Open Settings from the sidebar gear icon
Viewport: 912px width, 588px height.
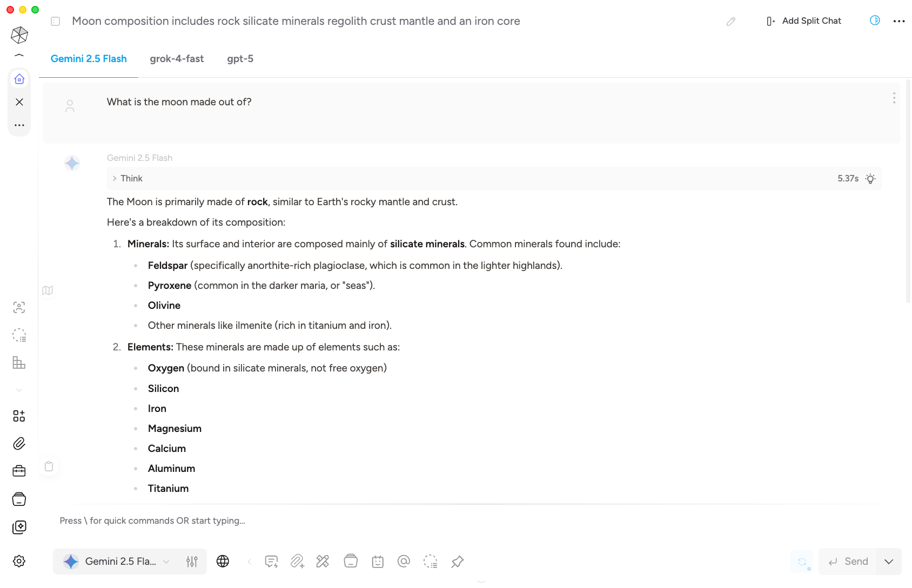19,561
